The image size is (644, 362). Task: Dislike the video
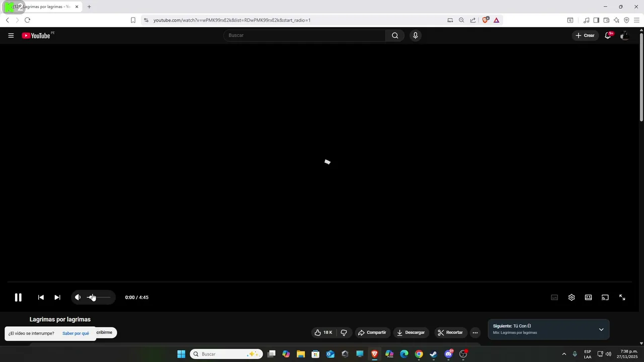pos(344,332)
